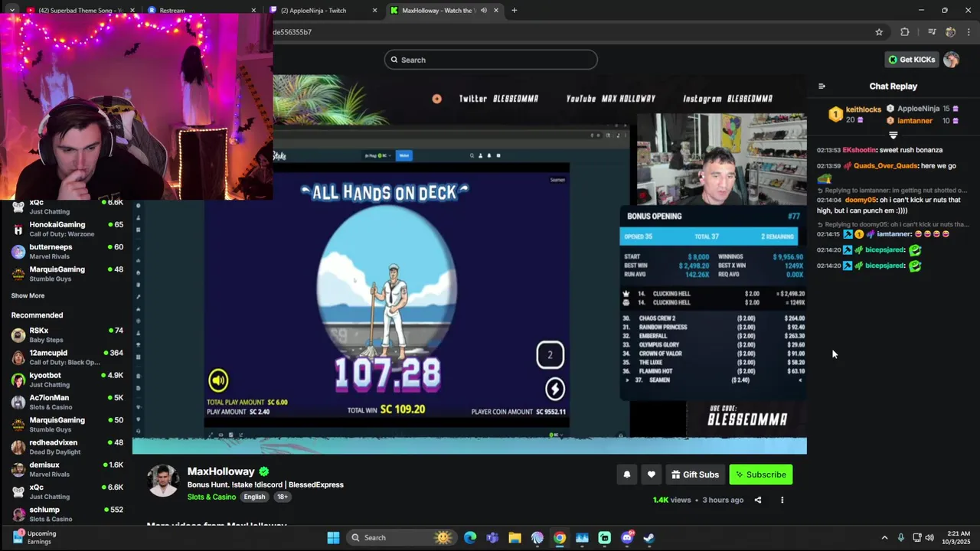Image resolution: width=980 pixels, height=551 pixels.
Task: Click the volume icon in system tray
Action: point(930,537)
